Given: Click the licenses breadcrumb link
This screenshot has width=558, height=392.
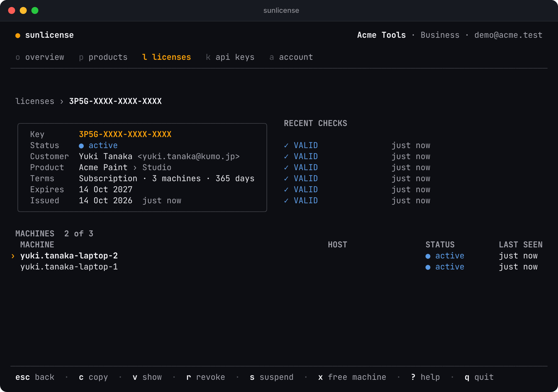Looking at the screenshot, I should tap(35, 101).
